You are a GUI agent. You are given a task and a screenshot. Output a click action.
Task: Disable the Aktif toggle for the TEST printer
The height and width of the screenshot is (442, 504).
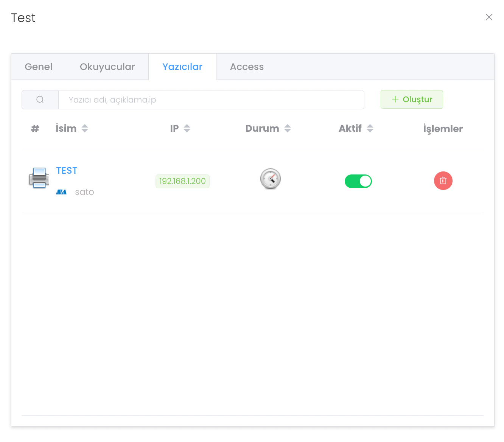click(x=358, y=181)
